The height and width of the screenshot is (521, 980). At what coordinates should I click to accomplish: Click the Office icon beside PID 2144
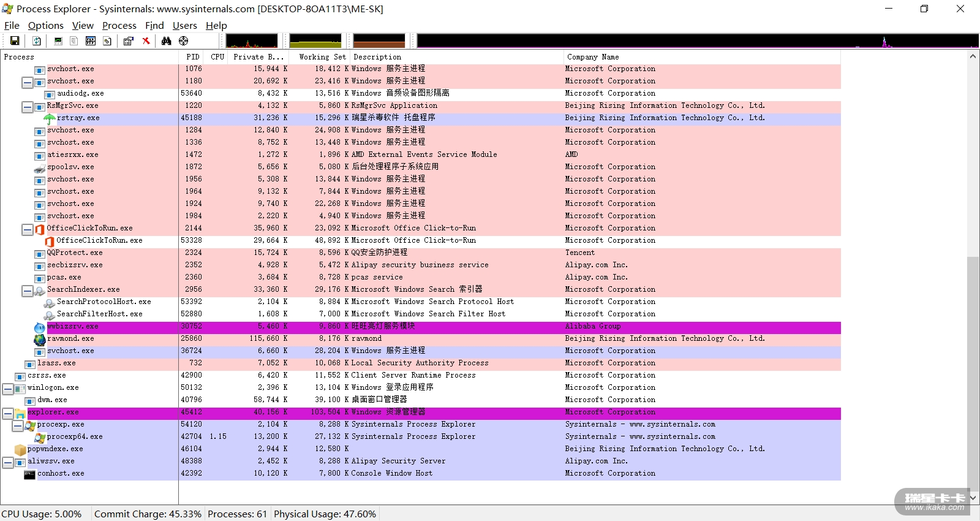40,229
